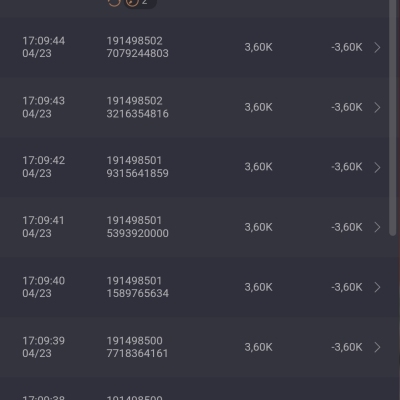Viewport: 400px width, 400px height.
Task: Open the record with ID 1914985019315641859
Action: 137,167
